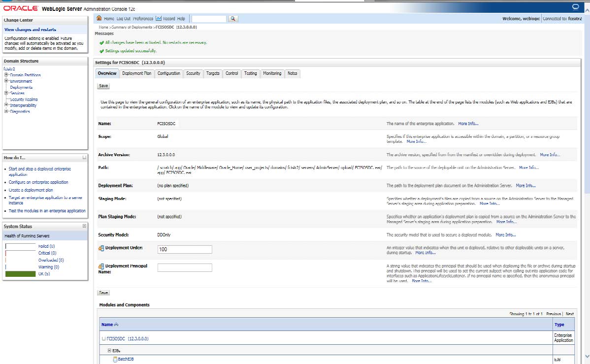
Task: Click the Deployment Principal Name input field
Action: coord(185,267)
